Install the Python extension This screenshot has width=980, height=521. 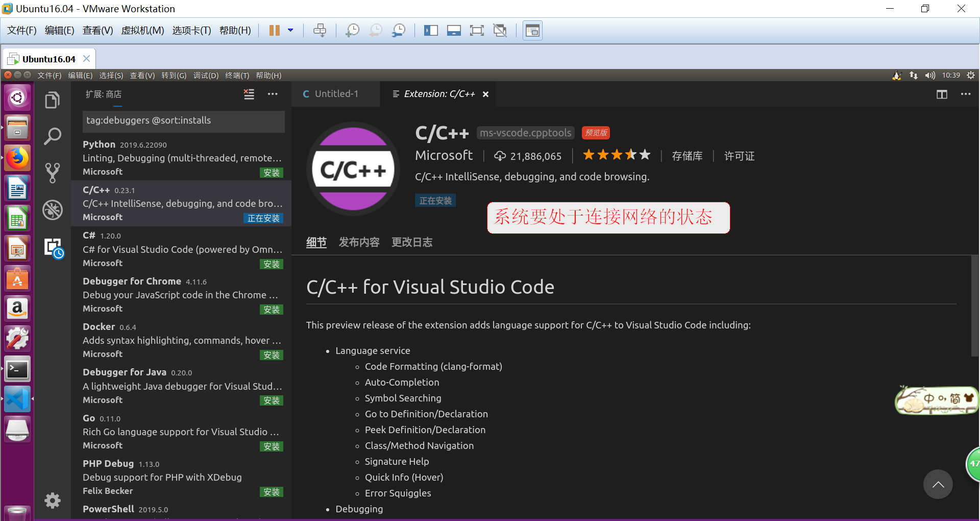[272, 173]
